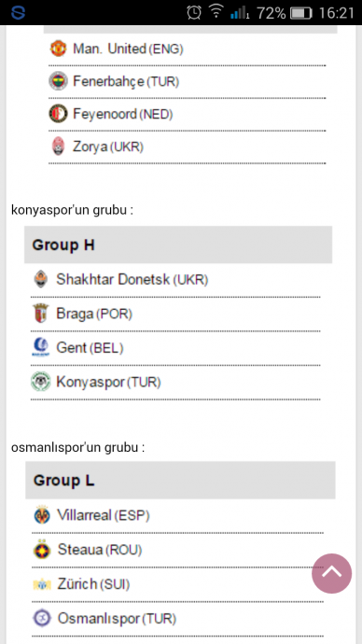Tap the Steaua club crest

coord(42,549)
